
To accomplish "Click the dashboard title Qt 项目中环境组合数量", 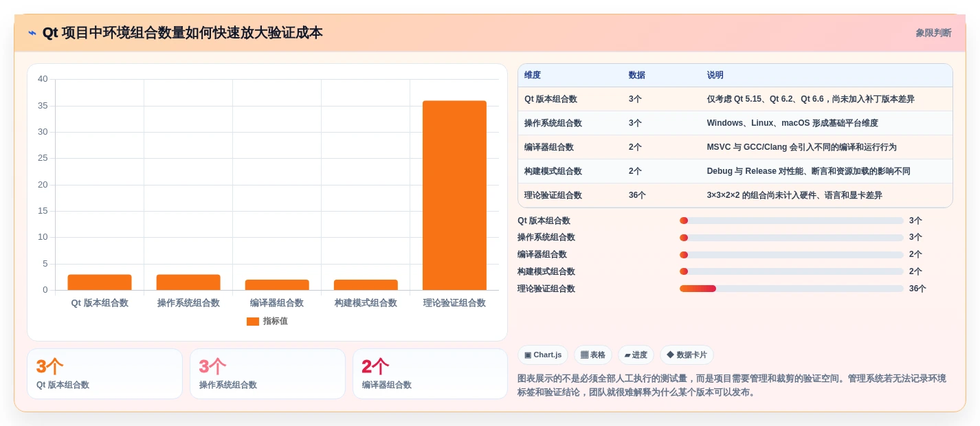I will coord(182,33).
